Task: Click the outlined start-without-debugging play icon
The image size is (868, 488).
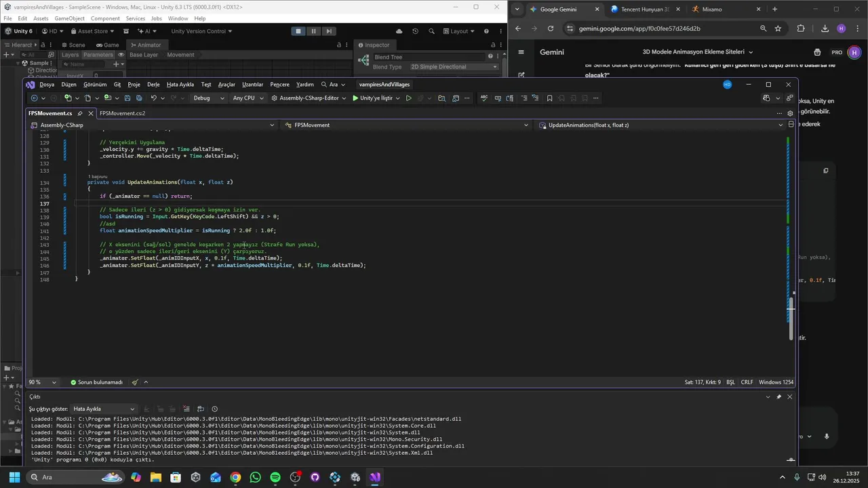Action: [x=408, y=98]
